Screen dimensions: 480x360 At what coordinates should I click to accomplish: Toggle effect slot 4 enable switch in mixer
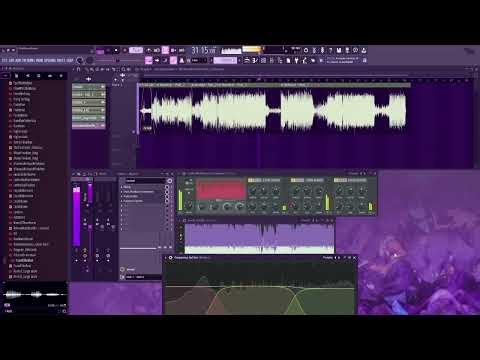pyautogui.click(x=167, y=201)
